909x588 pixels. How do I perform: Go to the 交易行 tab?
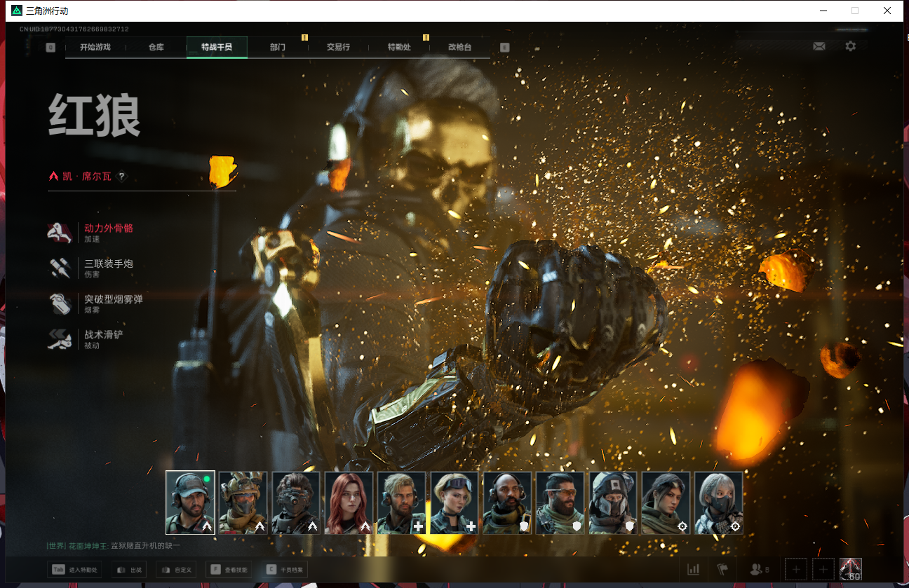(338, 47)
